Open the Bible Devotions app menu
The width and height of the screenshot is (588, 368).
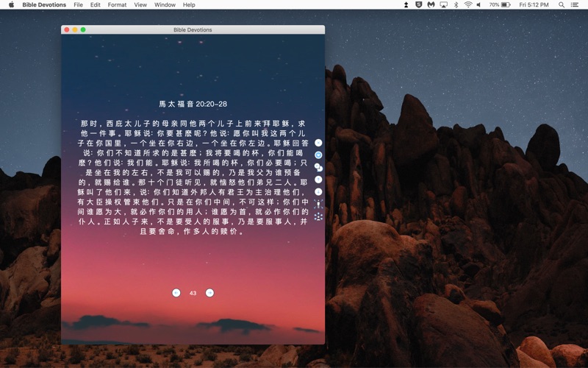pyautogui.click(x=44, y=5)
